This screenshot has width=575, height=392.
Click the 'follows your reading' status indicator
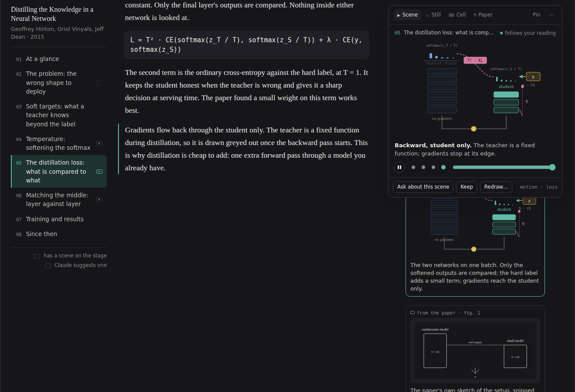[x=528, y=33]
